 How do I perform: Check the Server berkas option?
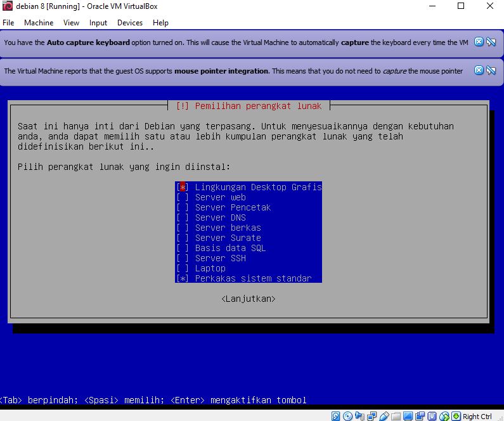tap(249, 228)
